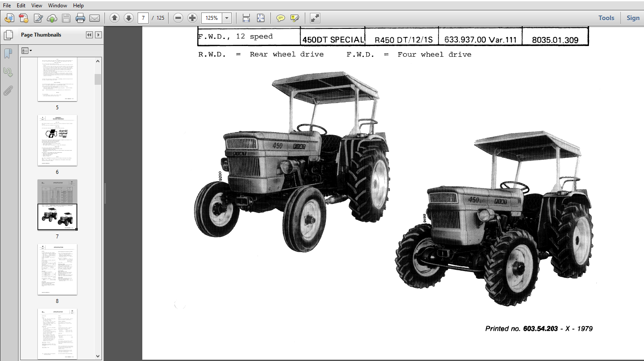Select the page 5 thumbnail
The width and height of the screenshot is (644, 361).
pyautogui.click(x=57, y=79)
